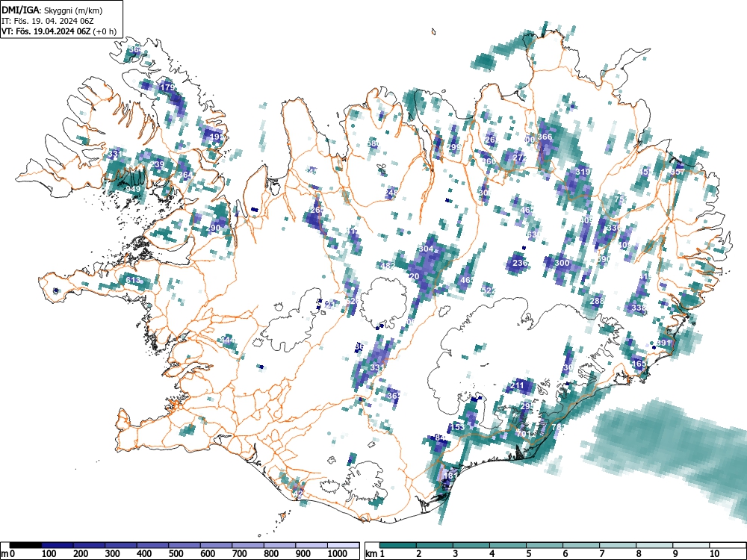Click the visibility value 299 on the map
This screenshot has width=747, height=560.
(x=454, y=147)
